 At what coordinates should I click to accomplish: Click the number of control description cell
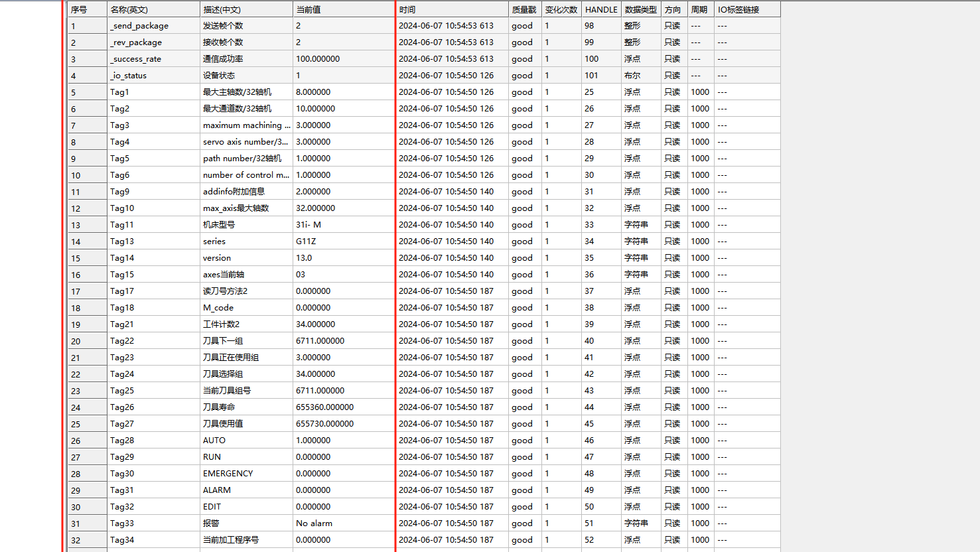pos(246,174)
